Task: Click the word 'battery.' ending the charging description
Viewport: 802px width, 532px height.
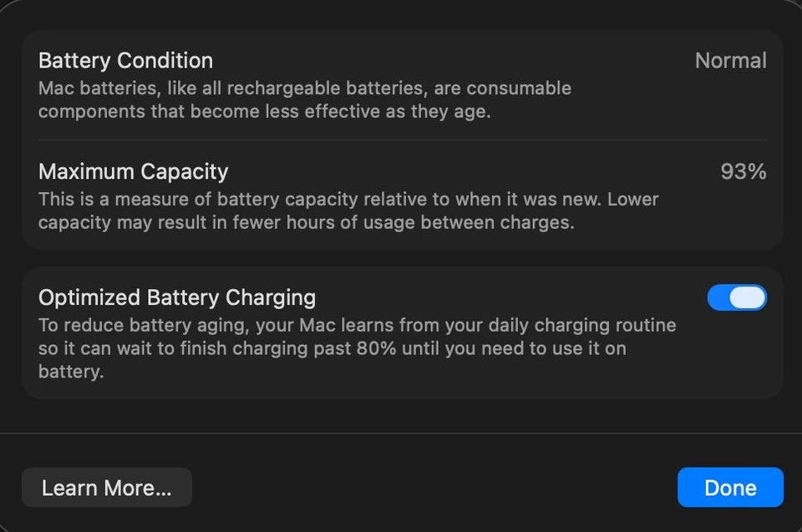Action: pyautogui.click(x=71, y=372)
